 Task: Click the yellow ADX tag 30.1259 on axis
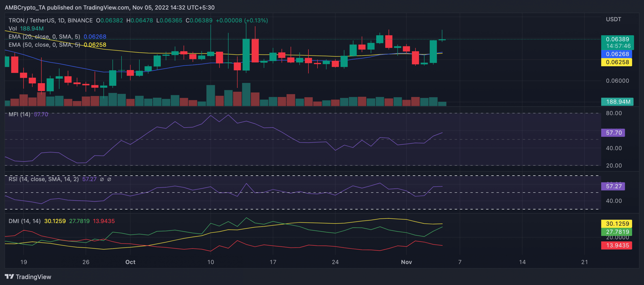tap(616, 224)
